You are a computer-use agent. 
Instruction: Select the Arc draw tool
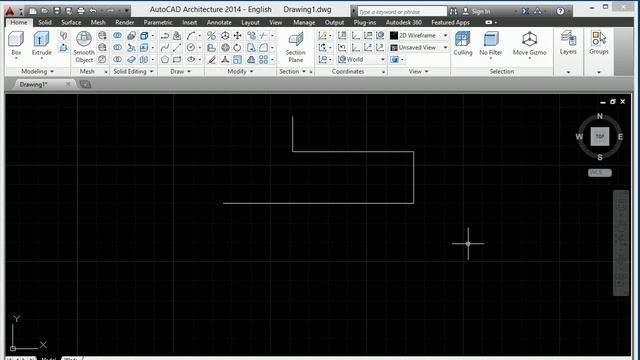point(191,36)
